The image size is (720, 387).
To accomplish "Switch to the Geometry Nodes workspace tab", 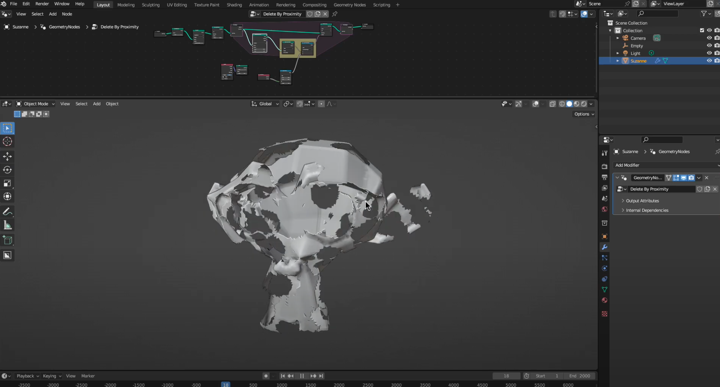I will pyautogui.click(x=349, y=5).
